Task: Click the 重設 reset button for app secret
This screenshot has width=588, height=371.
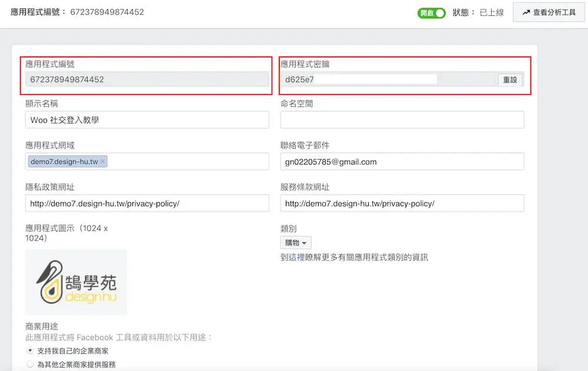Action: (510, 80)
